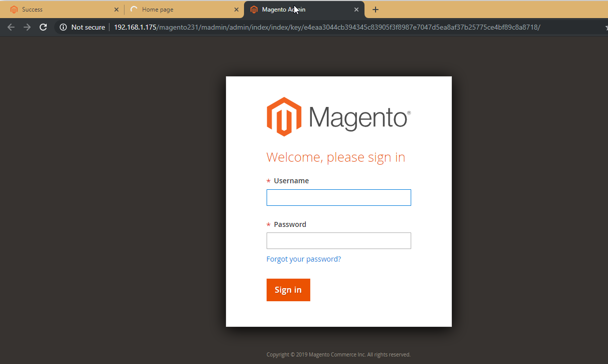Open site info via the Not secure icon
Viewport: 608px width, 364px height.
pos(63,27)
